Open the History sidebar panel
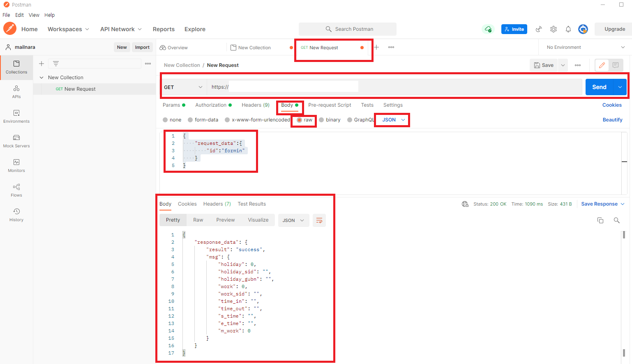The width and height of the screenshot is (632, 364). click(16, 215)
